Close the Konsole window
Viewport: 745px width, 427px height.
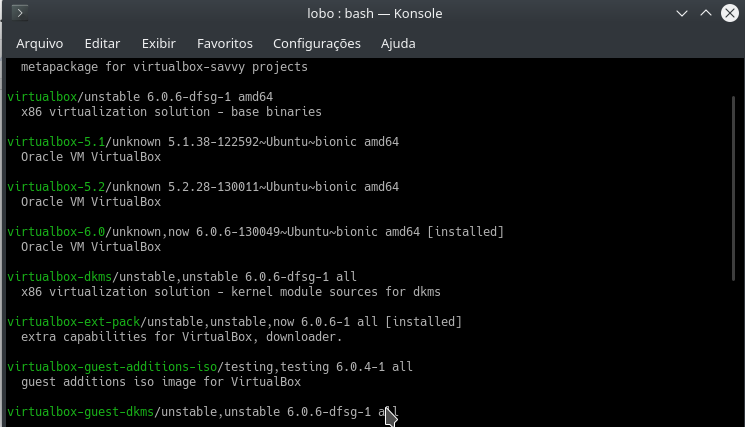tap(730, 13)
